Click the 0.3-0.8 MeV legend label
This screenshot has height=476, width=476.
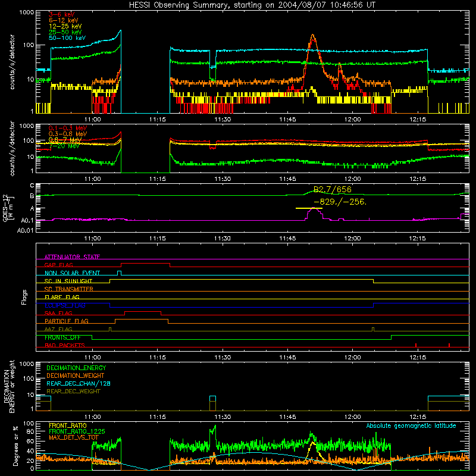click(x=68, y=134)
